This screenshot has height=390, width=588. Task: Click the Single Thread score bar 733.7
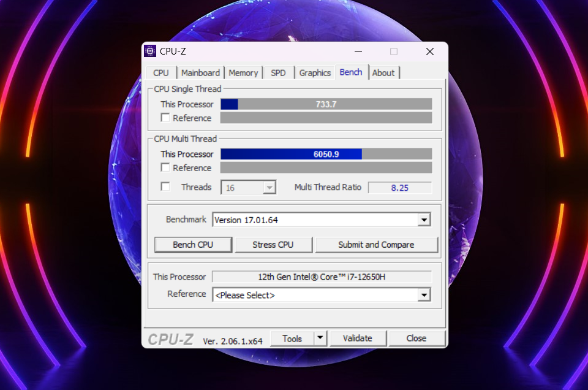pyautogui.click(x=326, y=104)
